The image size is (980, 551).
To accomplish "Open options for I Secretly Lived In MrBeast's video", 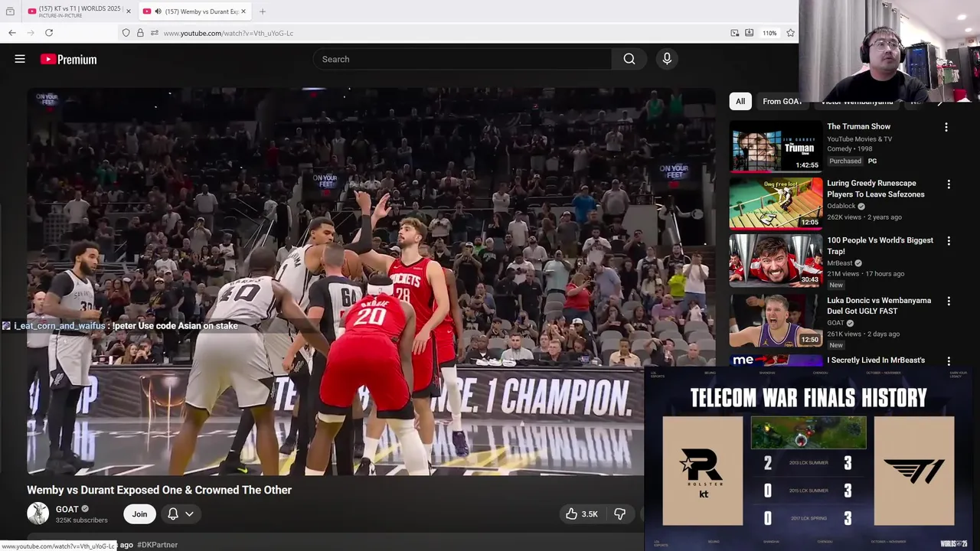I will [x=949, y=360].
